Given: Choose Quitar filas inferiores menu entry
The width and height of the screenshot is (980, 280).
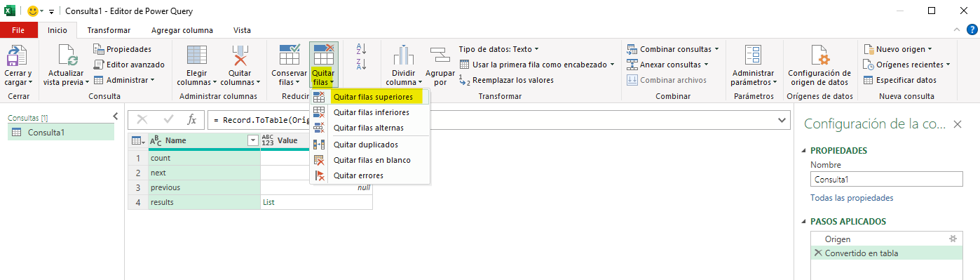Looking at the screenshot, I should 371,112.
